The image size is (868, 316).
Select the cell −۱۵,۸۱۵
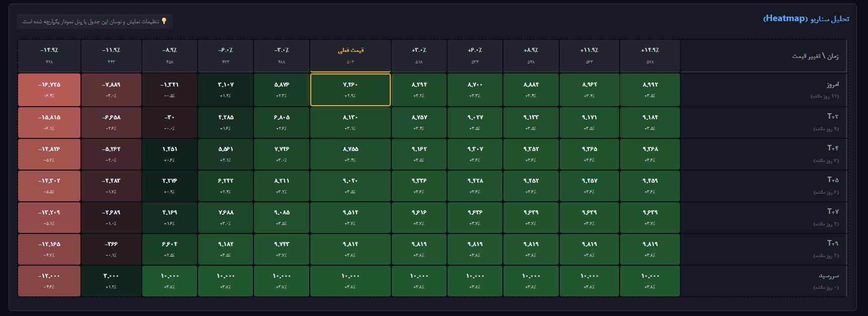click(49, 122)
